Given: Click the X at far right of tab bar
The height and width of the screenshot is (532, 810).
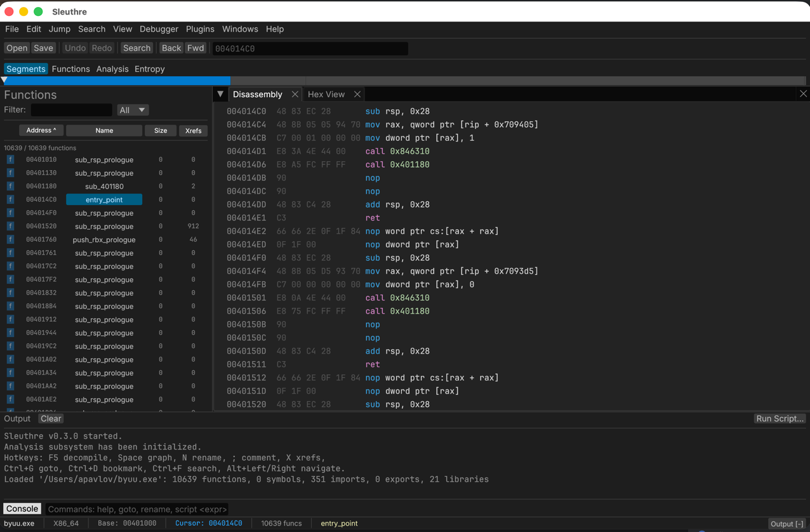Looking at the screenshot, I should (803, 94).
